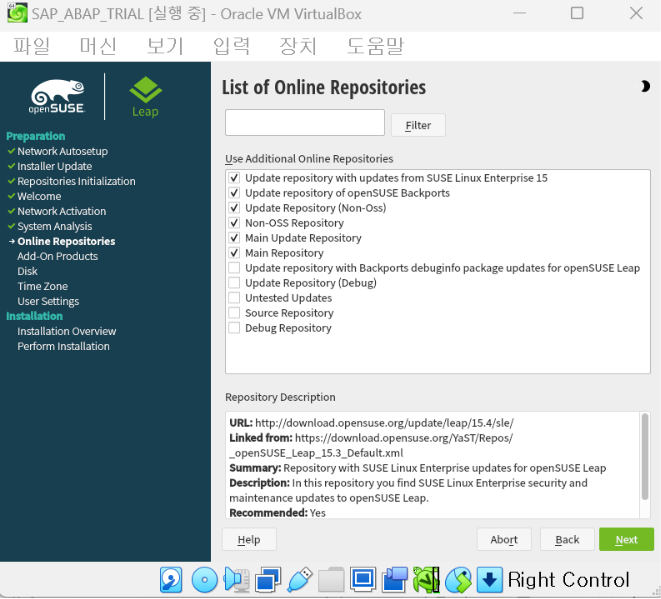The height and width of the screenshot is (599, 661).
Task: Select Disk step in sidebar
Action: pyautogui.click(x=27, y=271)
